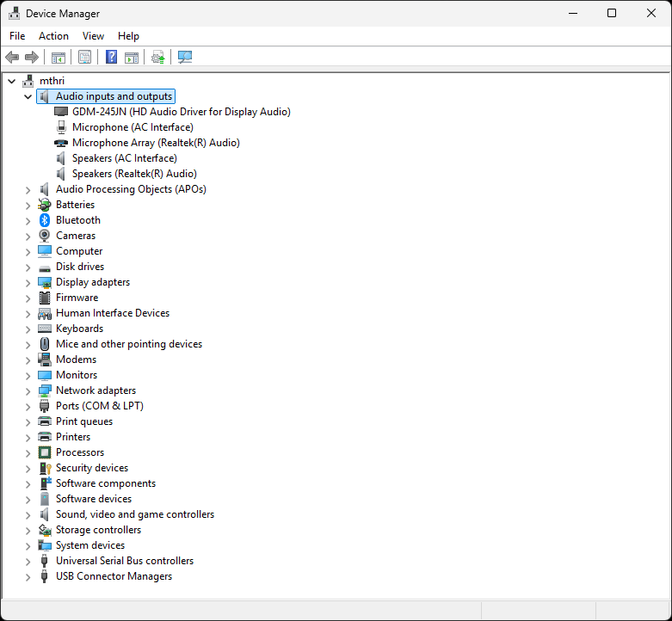
Task: Select Speakers (AC Interface) device
Action: (x=124, y=158)
